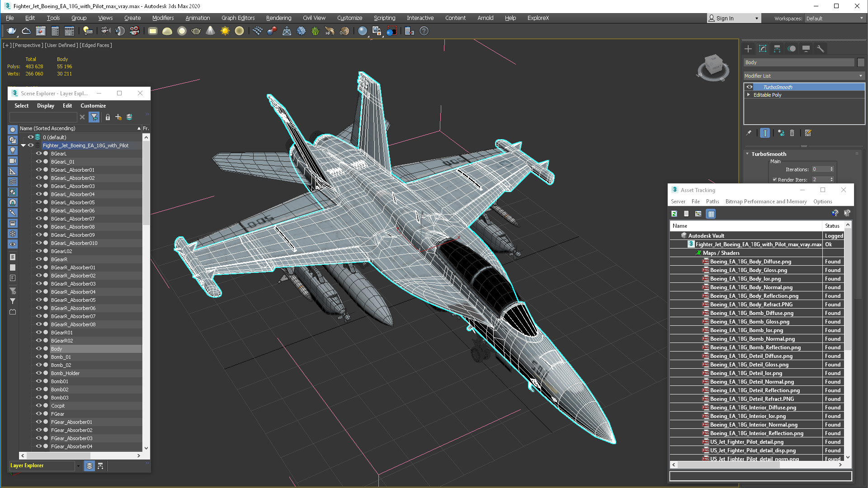Toggle the filter selection funnel in Scene Explorer

94,117
